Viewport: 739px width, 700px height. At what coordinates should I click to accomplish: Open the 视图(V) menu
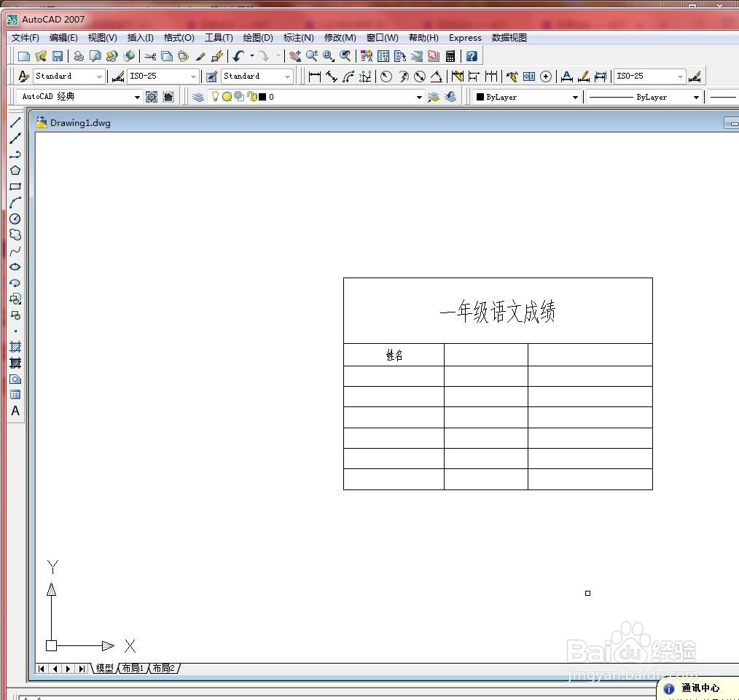[x=102, y=38]
